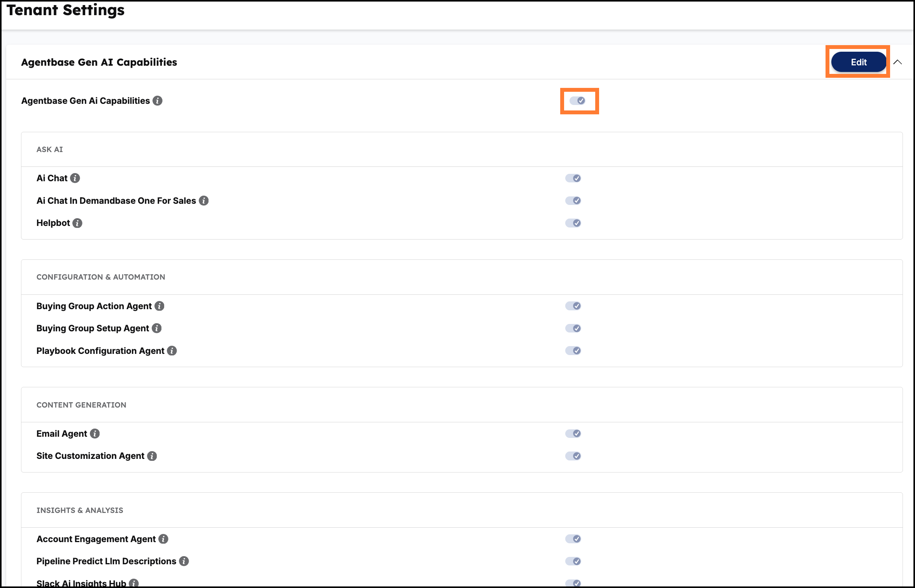The image size is (915, 588).
Task: Click the Helpbot info icon
Action: pyautogui.click(x=77, y=223)
